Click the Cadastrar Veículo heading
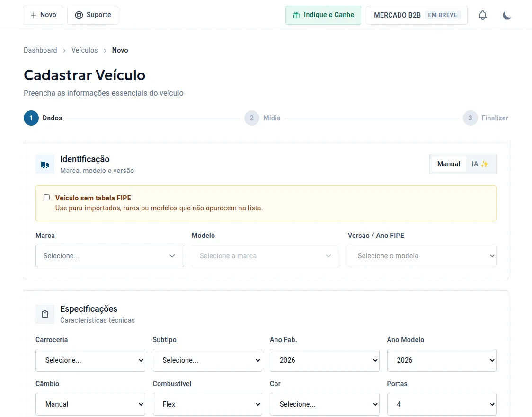The width and height of the screenshot is (532, 417). 84,75
